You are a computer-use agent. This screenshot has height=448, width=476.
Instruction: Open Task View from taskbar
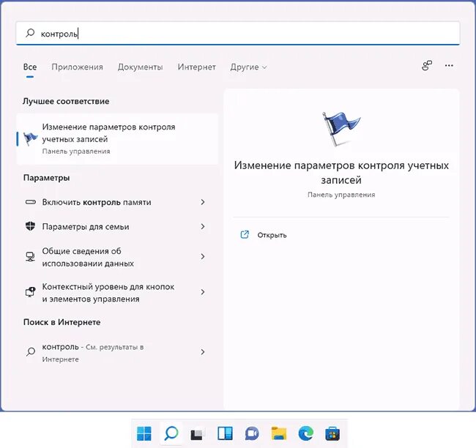pyautogui.click(x=198, y=434)
